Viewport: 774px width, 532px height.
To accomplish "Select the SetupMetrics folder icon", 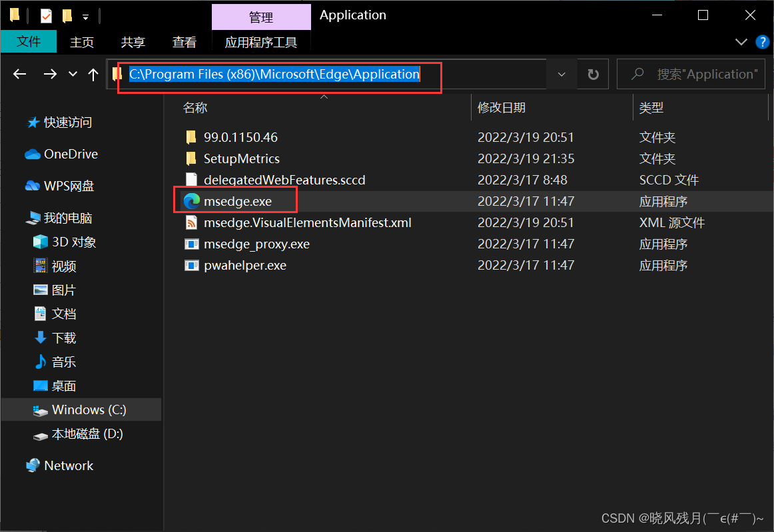I will 192,158.
